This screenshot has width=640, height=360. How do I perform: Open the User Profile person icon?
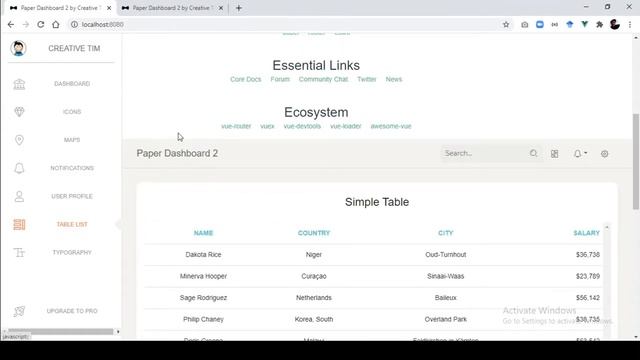pyautogui.click(x=19, y=196)
